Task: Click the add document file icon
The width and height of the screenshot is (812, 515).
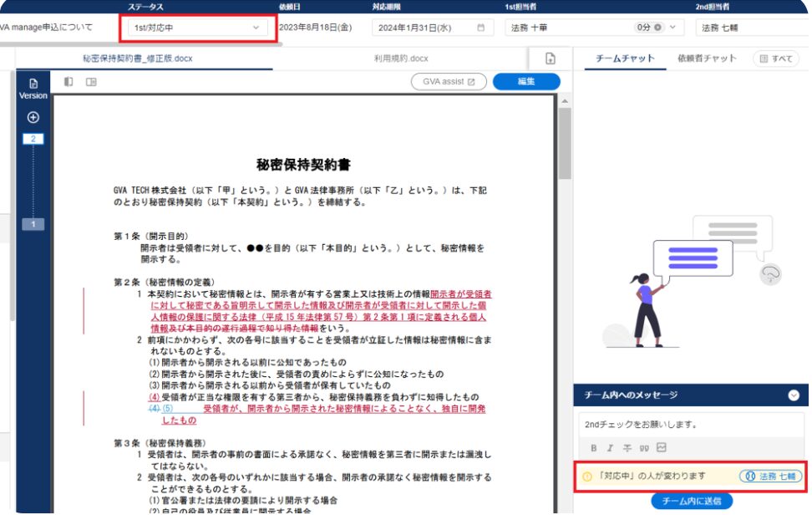Action: (x=550, y=59)
